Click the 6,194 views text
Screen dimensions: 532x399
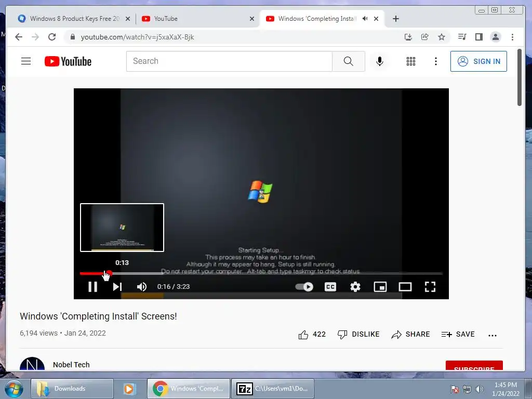[38, 333]
